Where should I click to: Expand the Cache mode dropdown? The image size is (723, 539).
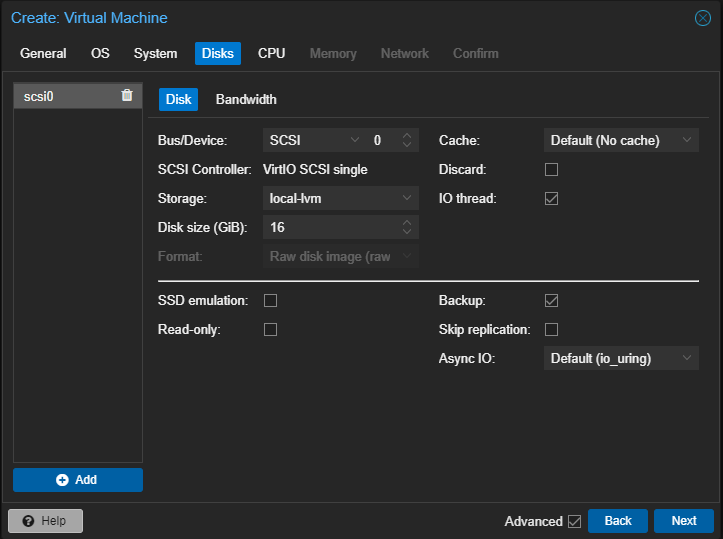(620, 141)
